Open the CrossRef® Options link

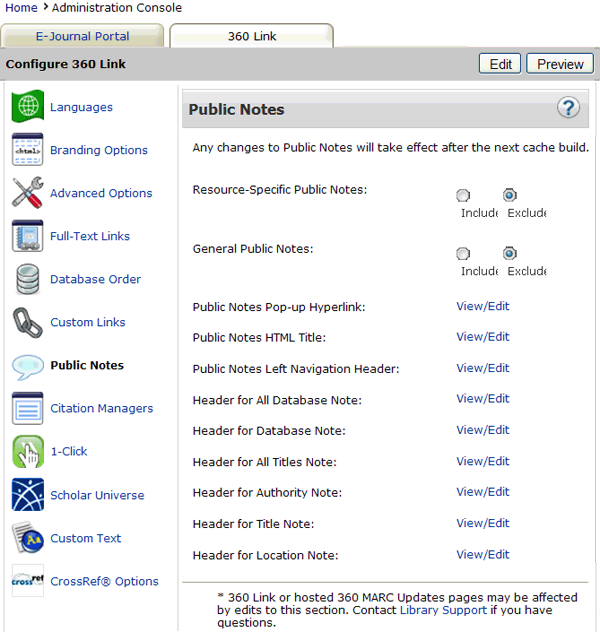[x=104, y=581]
